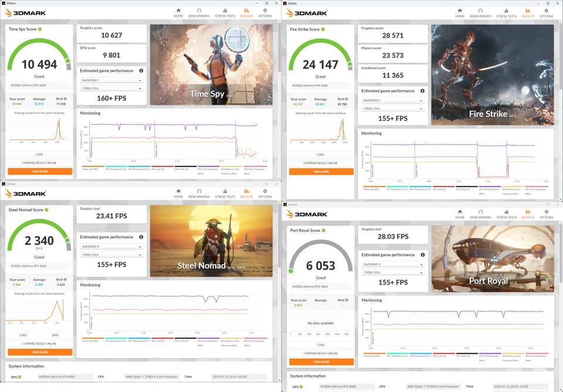The image size is (563, 392).
Task: Open the Battlefield V game dropdown in Port Royal
Action: 393,264
